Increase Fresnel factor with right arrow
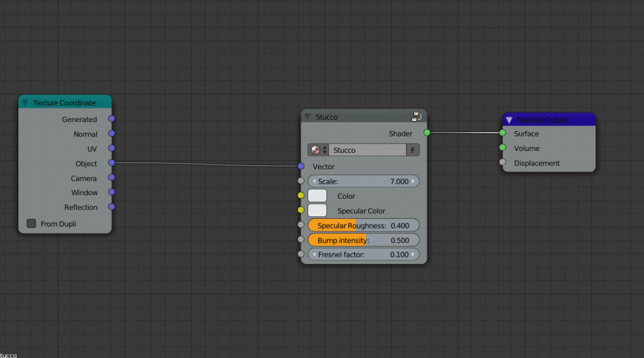The height and width of the screenshot is (358, 644). point(413,254)
